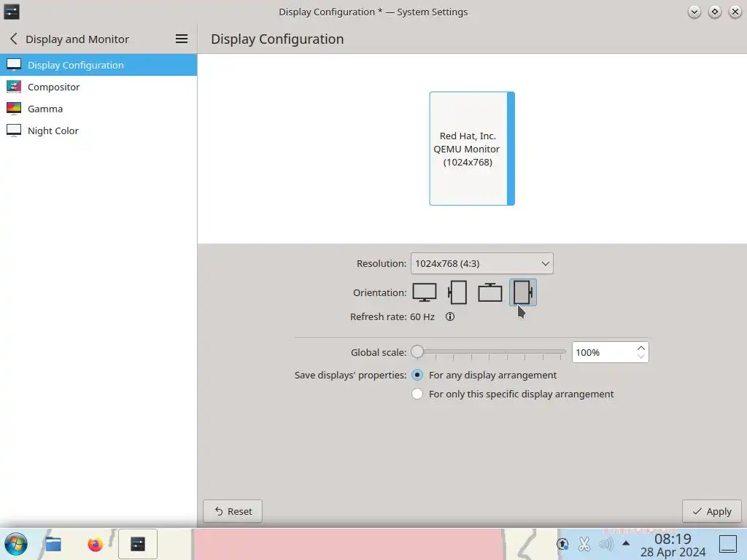The height and width of the screenshot is (560, 747).
Task: Select For only this specific display arrangement
Action: pos(417,394)
